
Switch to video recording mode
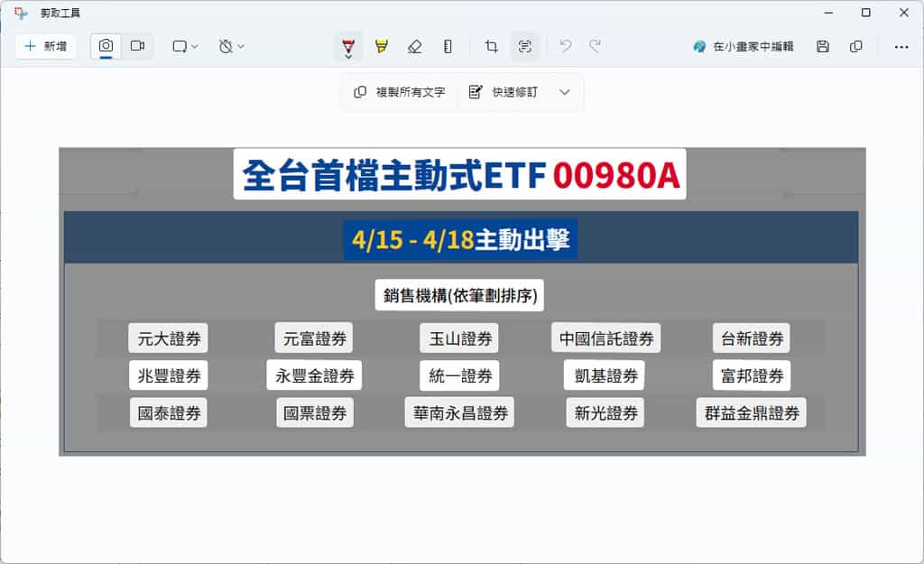(x=137, y=46)
